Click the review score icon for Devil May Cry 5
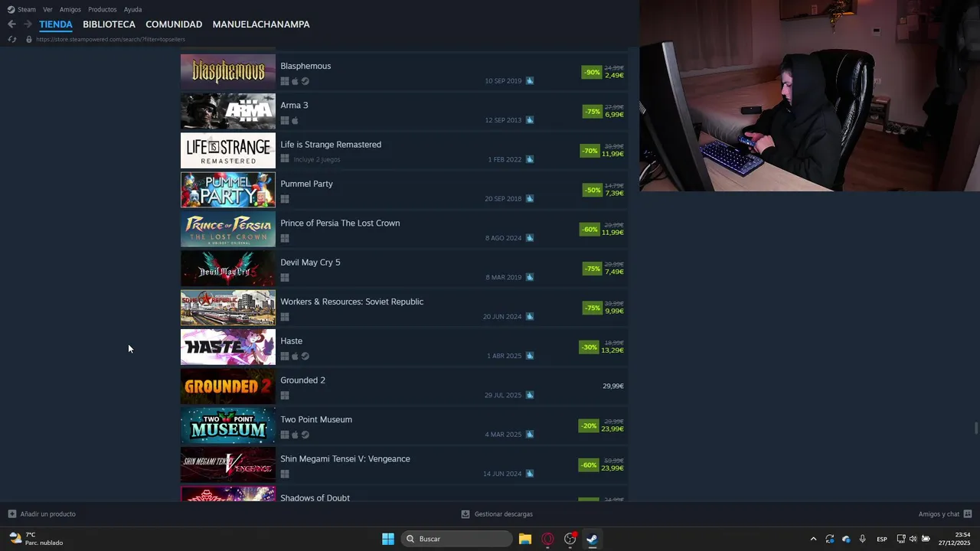 click(x=530, y=277)
